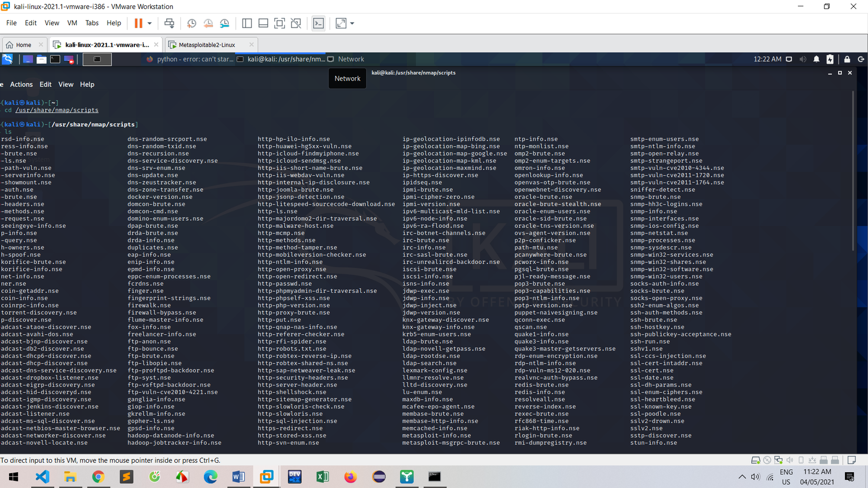Open the file manager from Kali panel

click(42, 59)
